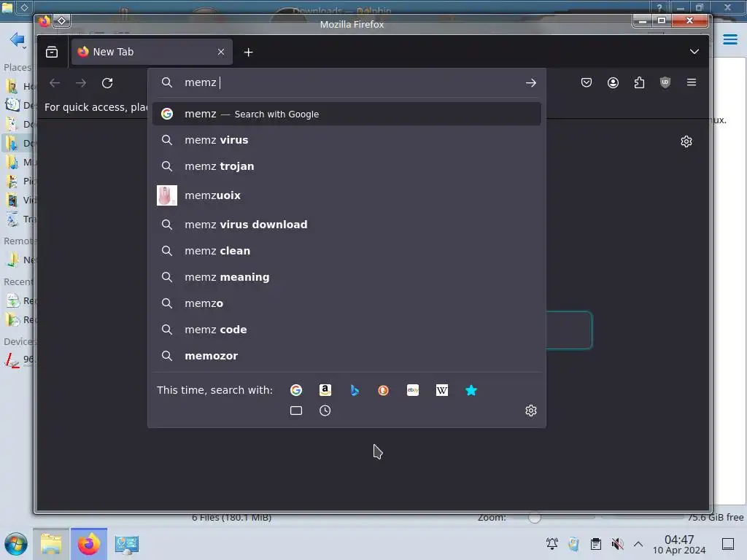747x560 pixels.
Task: Search this time with Amazon icon
Action: point(325,390)
